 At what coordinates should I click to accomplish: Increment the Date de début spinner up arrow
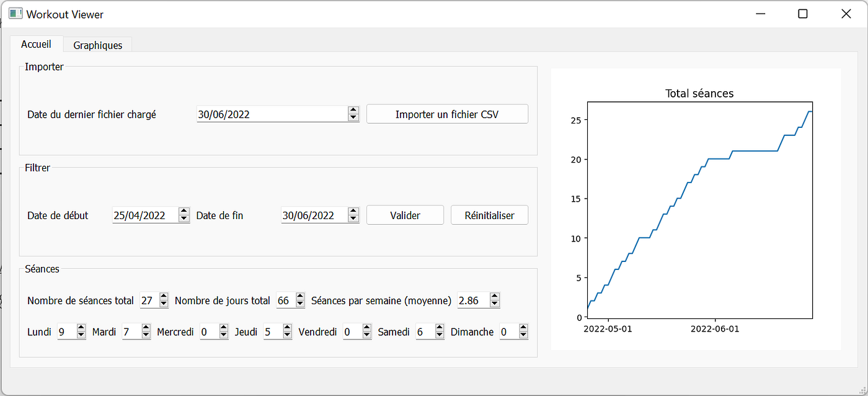coord(184,211)
